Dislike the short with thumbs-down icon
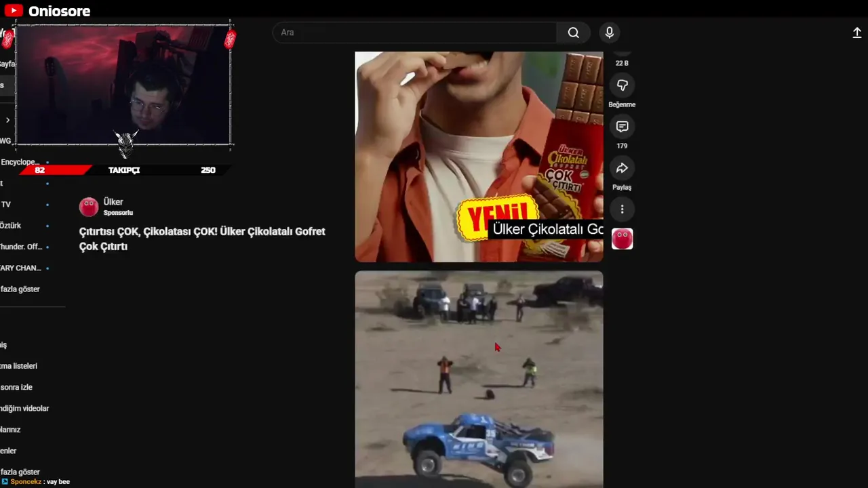Viewport: 868px width, 488px height. pos(622,85)
